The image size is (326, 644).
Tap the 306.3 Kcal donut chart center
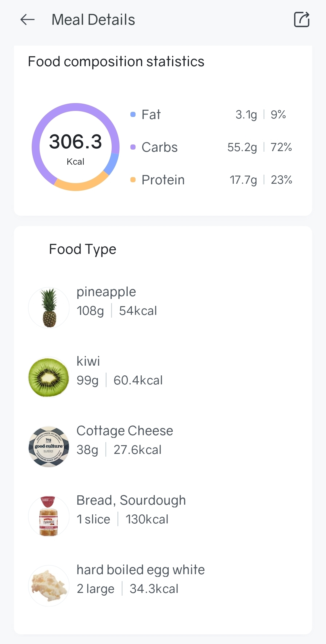click(75, 147)
